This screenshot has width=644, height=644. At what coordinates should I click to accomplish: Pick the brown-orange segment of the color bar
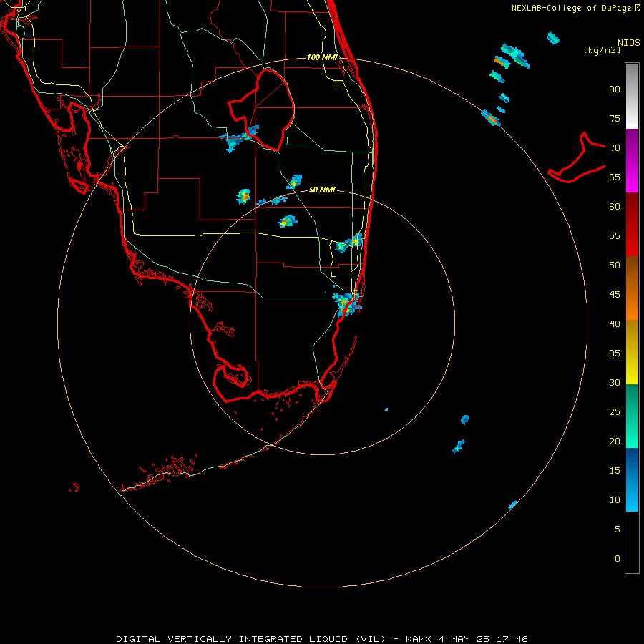click(632, 288)
